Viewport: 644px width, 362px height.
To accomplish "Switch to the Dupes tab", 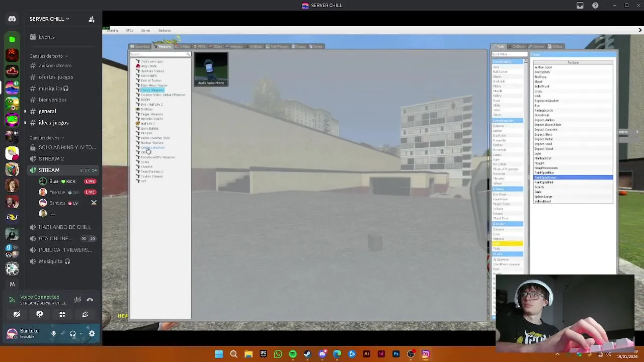I will (x=299, y=46).
